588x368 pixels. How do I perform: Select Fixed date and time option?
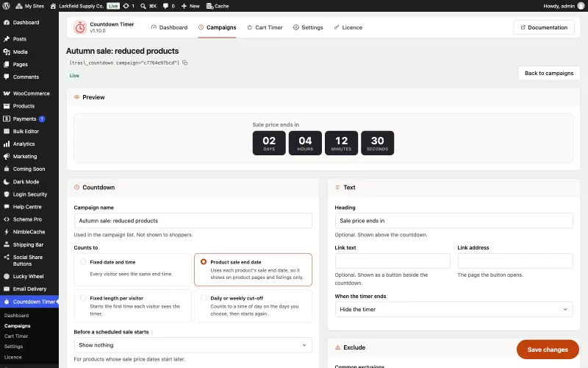133,269
